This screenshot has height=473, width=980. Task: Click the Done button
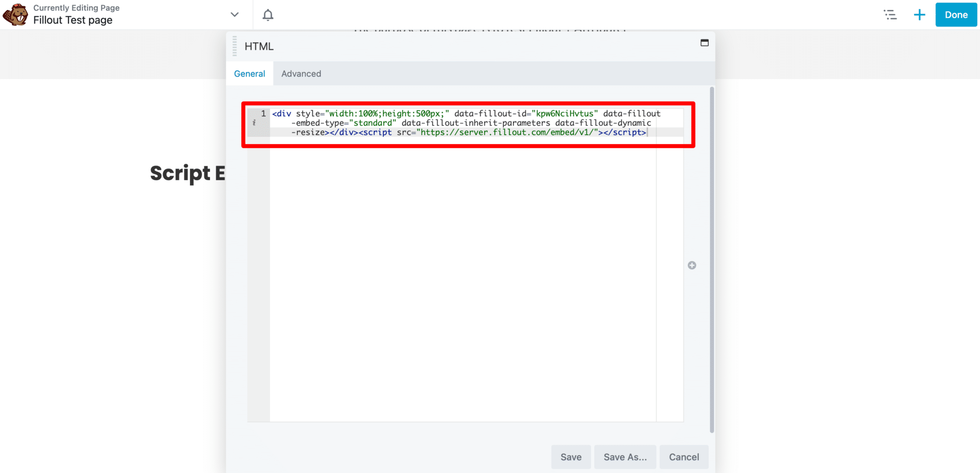point(956,15)
